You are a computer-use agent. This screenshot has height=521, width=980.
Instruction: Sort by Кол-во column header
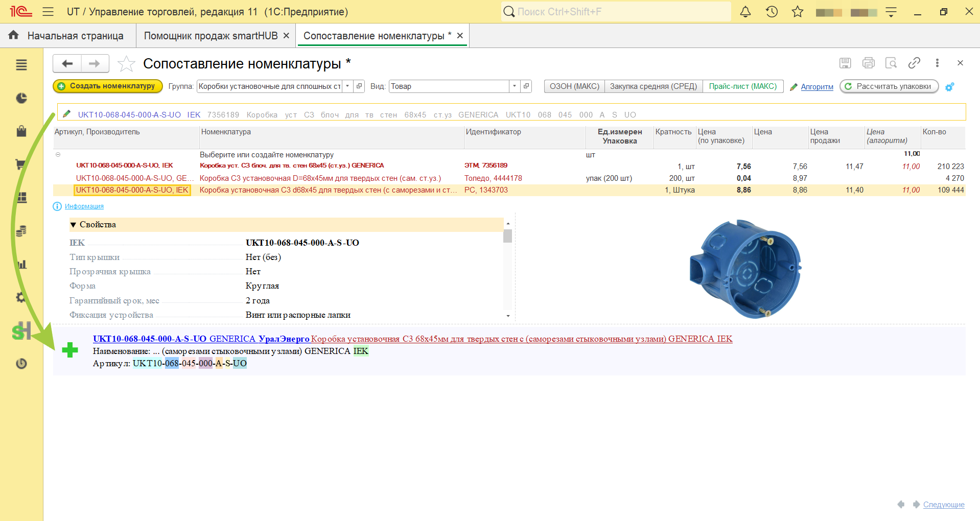click(943, 137)
